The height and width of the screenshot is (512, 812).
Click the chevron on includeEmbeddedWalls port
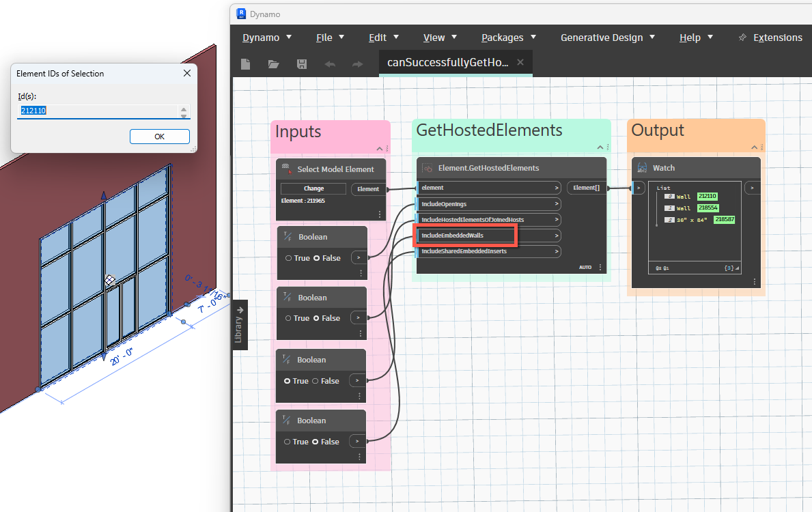tap(557, 236)
